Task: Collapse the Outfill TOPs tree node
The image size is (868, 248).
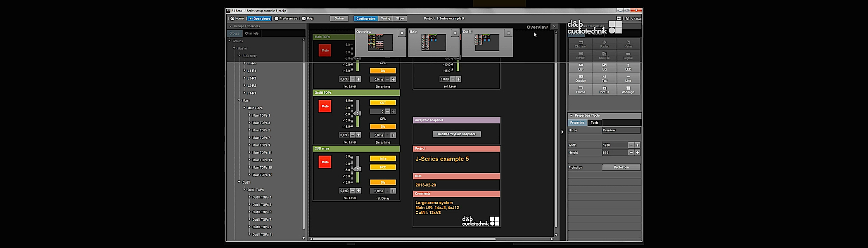Action: (244, 189)
